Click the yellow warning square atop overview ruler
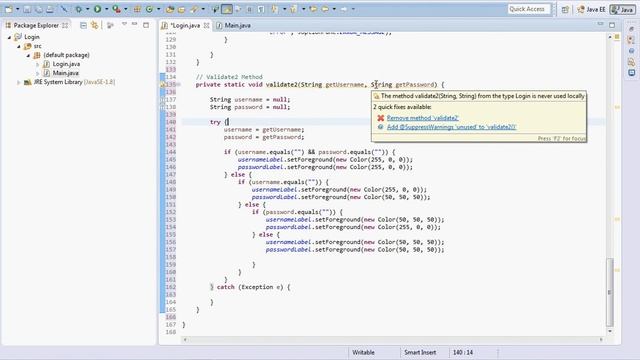Image resolution: width=640 pixels, height=360 pixels. click(617, 37)
